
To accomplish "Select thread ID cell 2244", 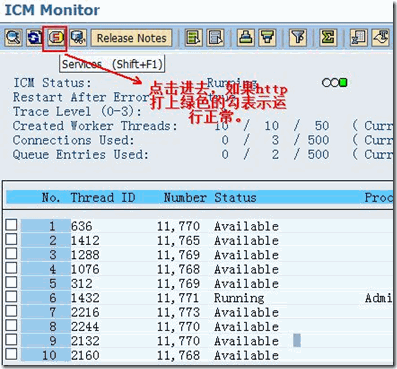I will (85, 327).
